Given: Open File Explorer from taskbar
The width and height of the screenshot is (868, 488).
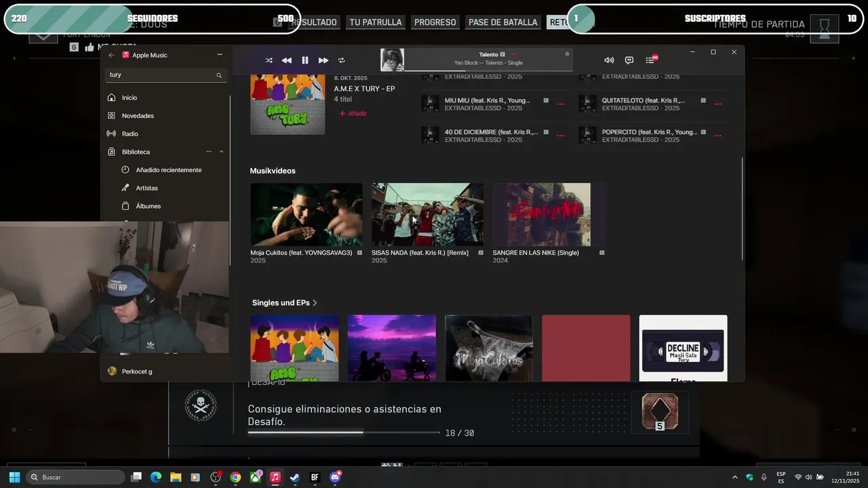Looking at the screenshot, I should (x=176, y=477).
